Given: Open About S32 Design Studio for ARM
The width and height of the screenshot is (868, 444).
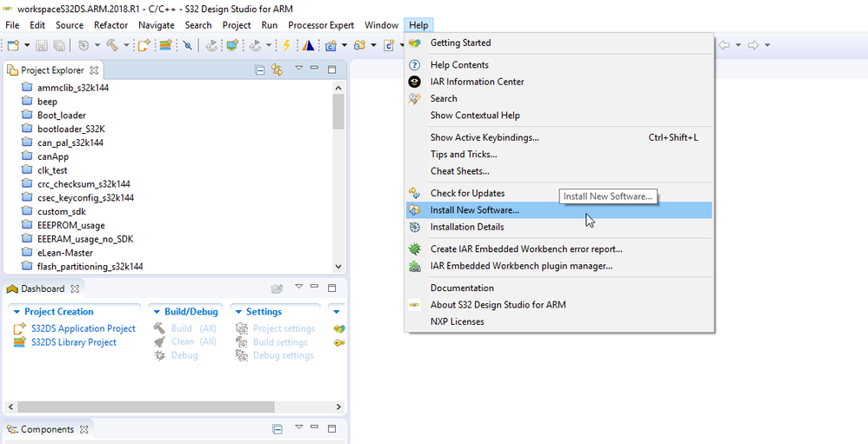Looking at the screenshot, I should (x=558, y=305).
